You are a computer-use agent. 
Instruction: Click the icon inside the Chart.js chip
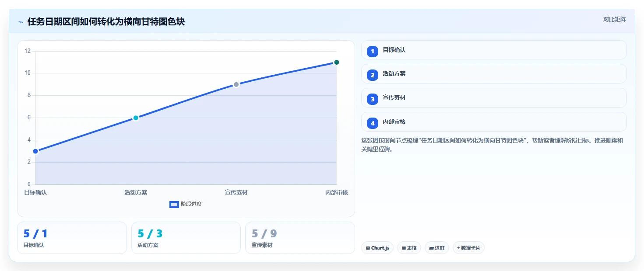368,248
